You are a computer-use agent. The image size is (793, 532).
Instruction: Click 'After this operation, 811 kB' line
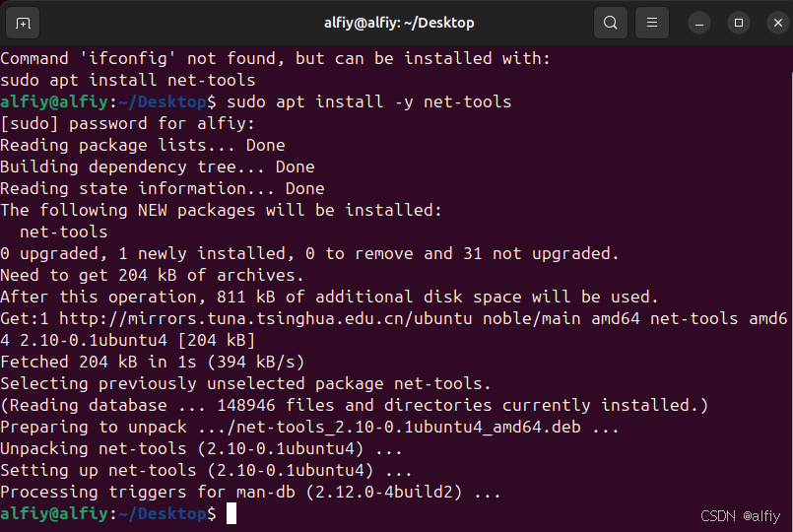pos(329,298)
